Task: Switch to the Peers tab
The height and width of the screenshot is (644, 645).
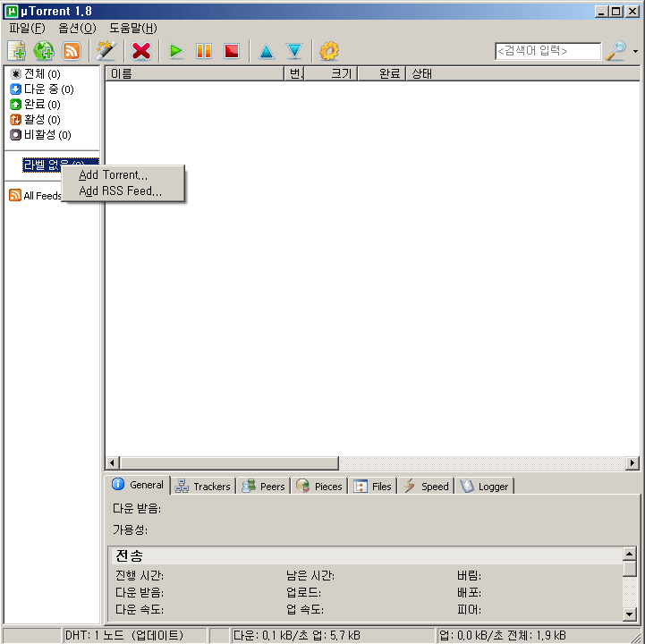Action: (x=264, y=487)
